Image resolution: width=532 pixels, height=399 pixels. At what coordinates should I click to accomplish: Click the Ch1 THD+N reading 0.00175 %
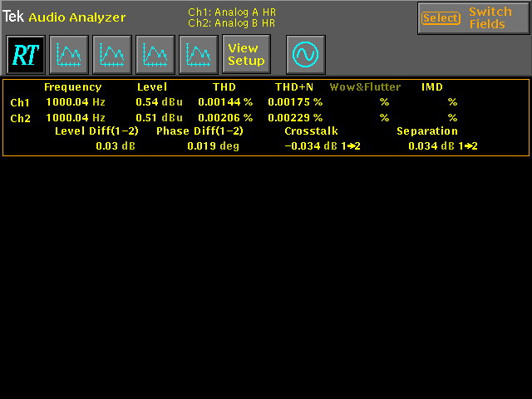point(294,102)
